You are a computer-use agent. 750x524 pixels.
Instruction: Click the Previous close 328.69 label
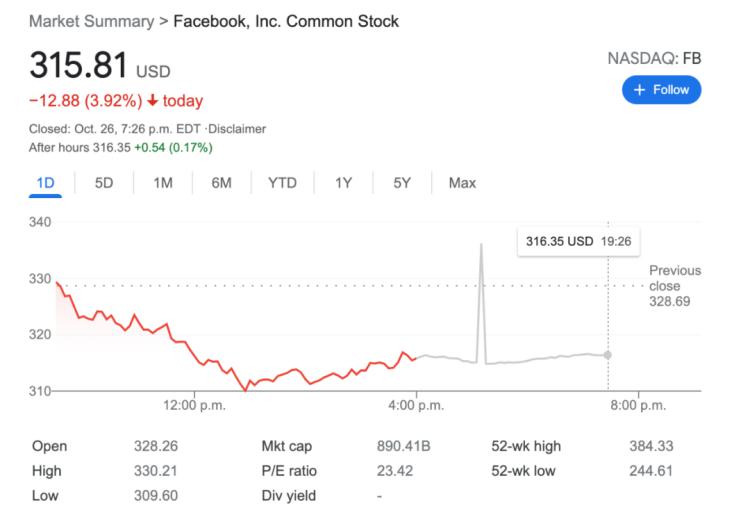click(675, 285)
